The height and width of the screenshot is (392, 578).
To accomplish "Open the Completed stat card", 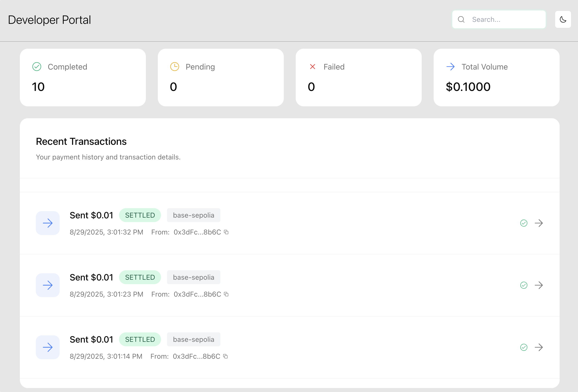I will tap(83, 78).
